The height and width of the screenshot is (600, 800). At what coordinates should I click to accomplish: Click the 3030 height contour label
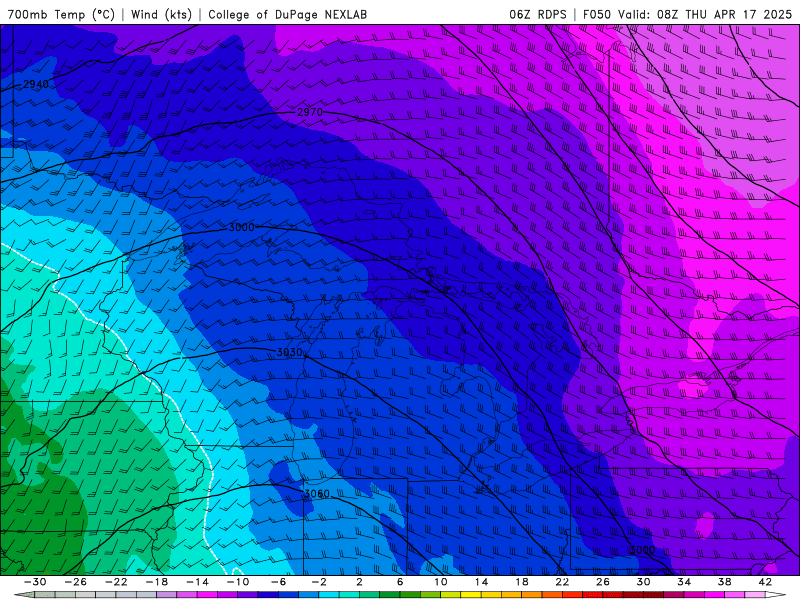click(x=289, y=352)
